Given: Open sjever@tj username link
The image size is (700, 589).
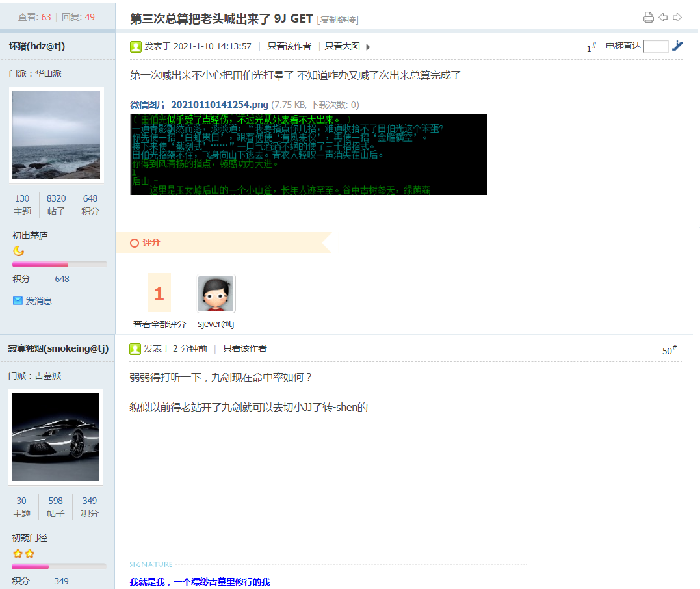Looking at the screenshot, I should point(216,324).
